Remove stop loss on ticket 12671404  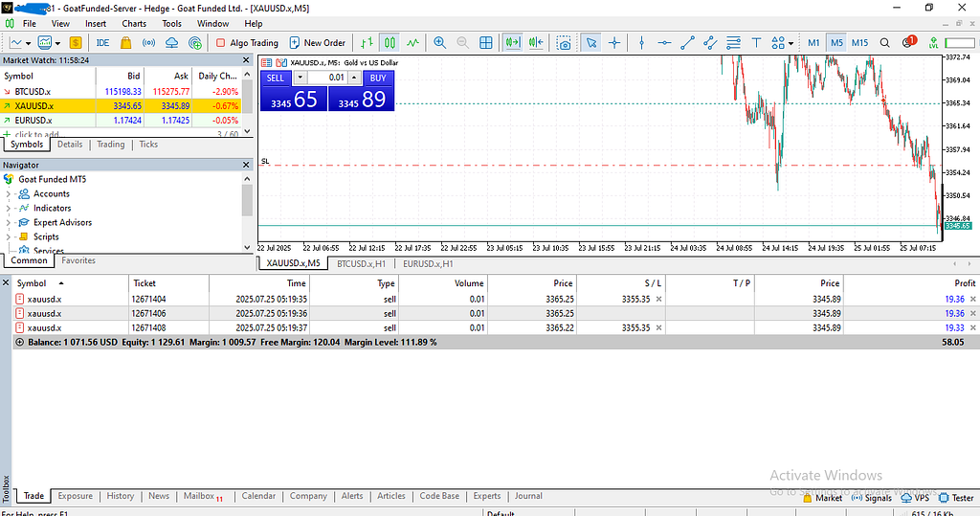pyautogui.click(x=658, y=299)
